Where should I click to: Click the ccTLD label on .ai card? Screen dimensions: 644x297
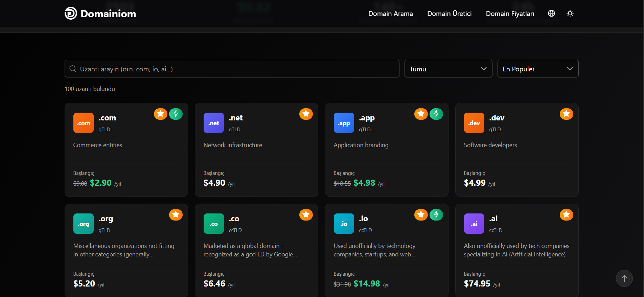[496, 230]
